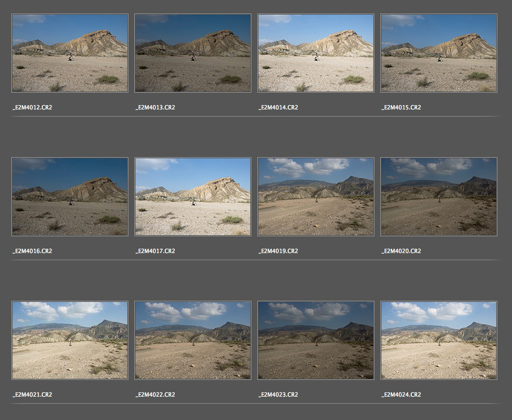Choose the dark _E2M4016.CR2 thumbnail
Image resolution: width=512 pixels, height=420 pixels.
tap(70, 197)
